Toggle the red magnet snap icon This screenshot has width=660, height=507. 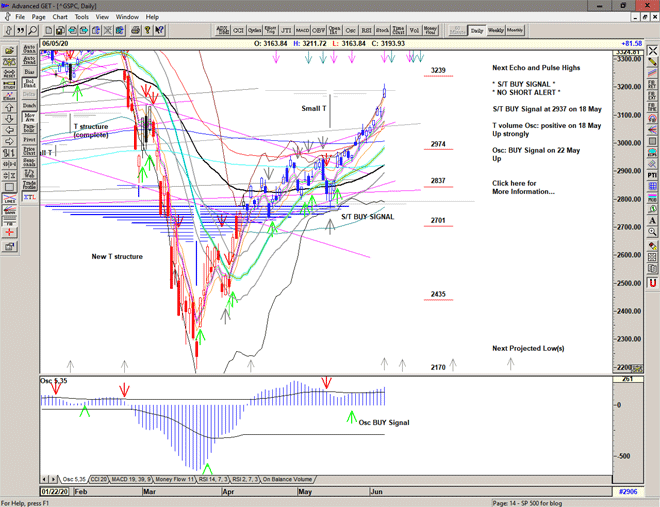(x=652, y=283)
